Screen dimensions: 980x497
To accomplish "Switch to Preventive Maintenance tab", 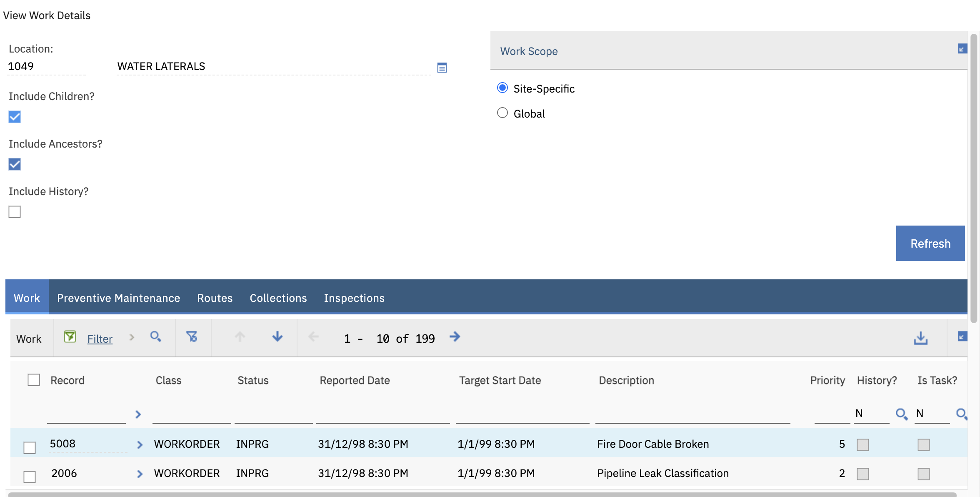I will click(x=118, y=298).
